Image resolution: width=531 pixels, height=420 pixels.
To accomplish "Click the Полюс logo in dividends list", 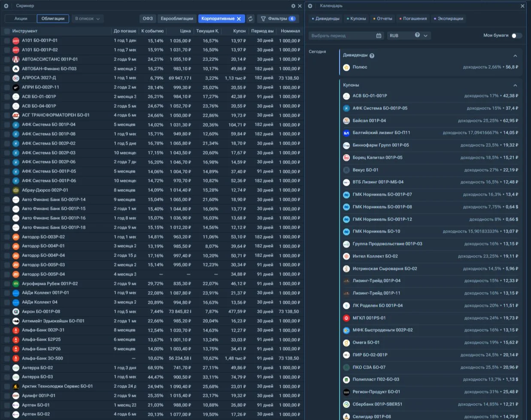I will click(x=346, y=67).
